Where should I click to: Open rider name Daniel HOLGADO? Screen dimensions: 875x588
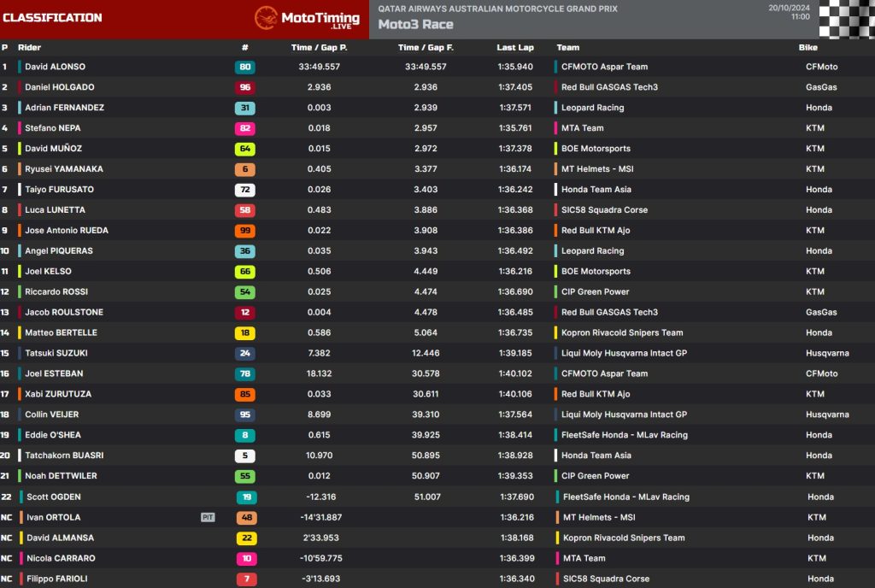[59, 87]
